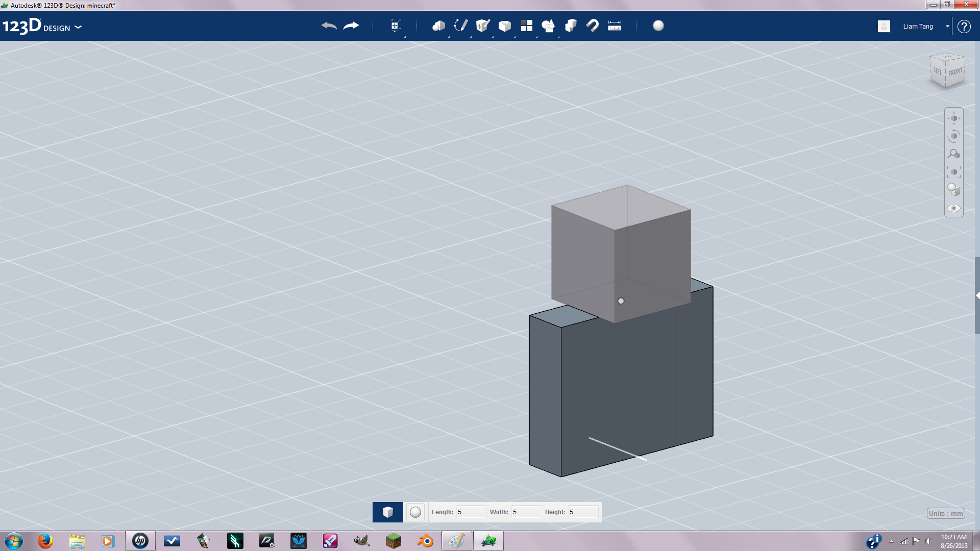980x551 pixels.
Task: Open the Combine tool
Action: pos(571,26)
